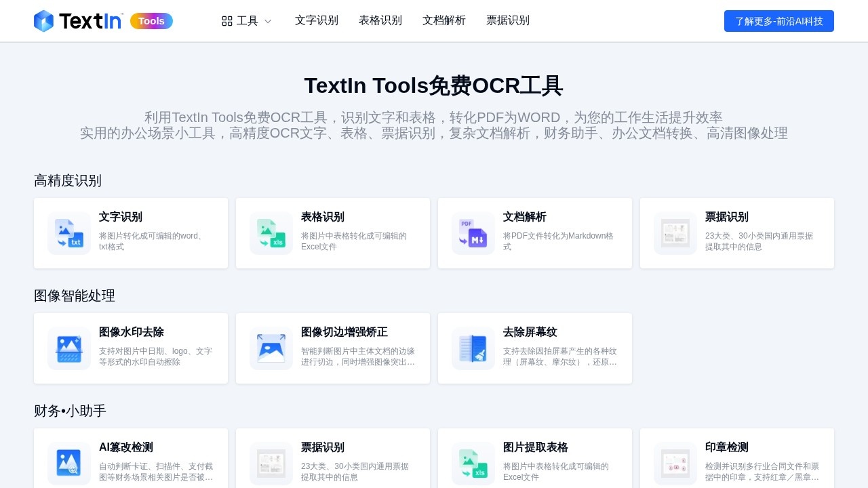Open the 图像水印去除 card title

(132, 332)
